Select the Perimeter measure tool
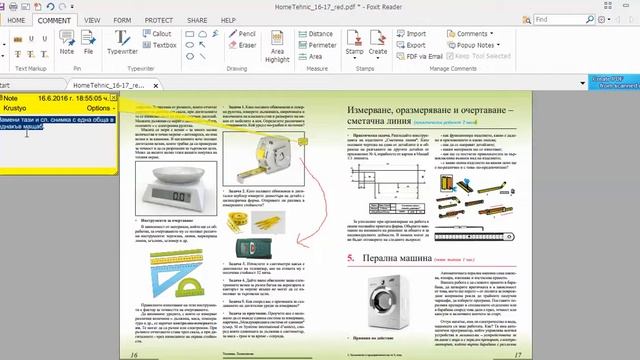This screenshot has height=360, width=640. pyautogui.click(x=318, y=45)
